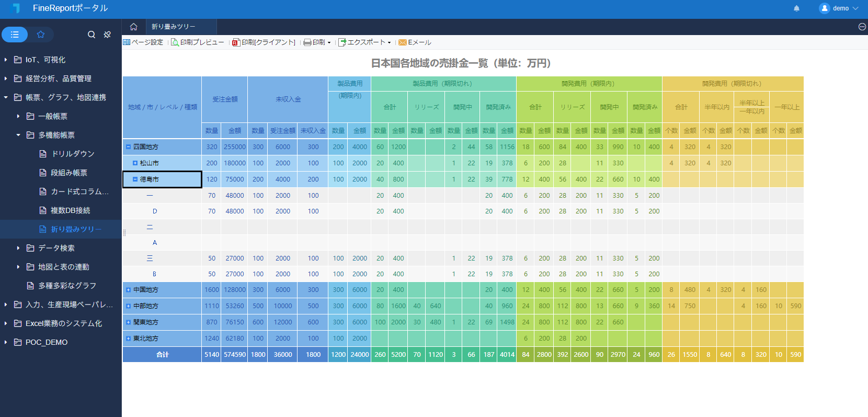Image resolution: width=868 pixels, height=417 pixels.
Task: Open the tab options ellipsis icon
Action: pos(862,27)
